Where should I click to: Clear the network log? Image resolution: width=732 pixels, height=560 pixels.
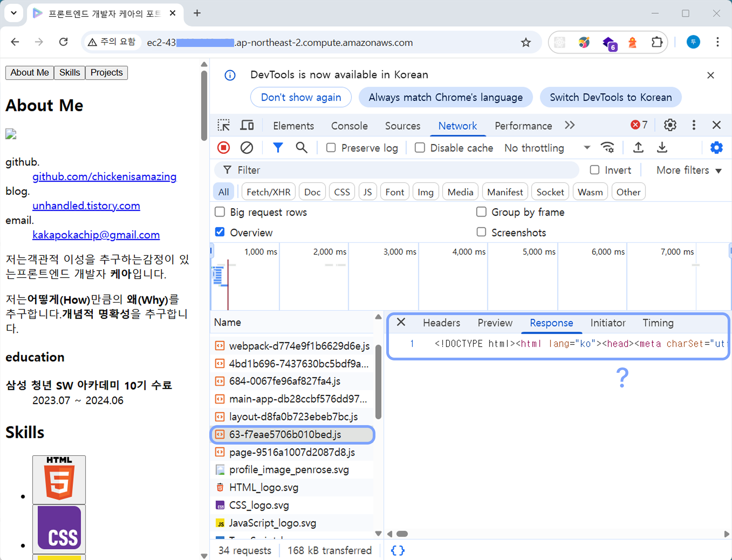point(247,148)
